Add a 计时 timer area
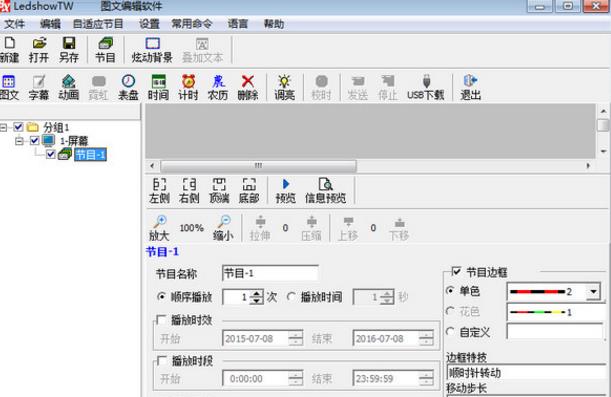Image resolution: width=611 pixels, height=397 pixels. pos(188,87)
